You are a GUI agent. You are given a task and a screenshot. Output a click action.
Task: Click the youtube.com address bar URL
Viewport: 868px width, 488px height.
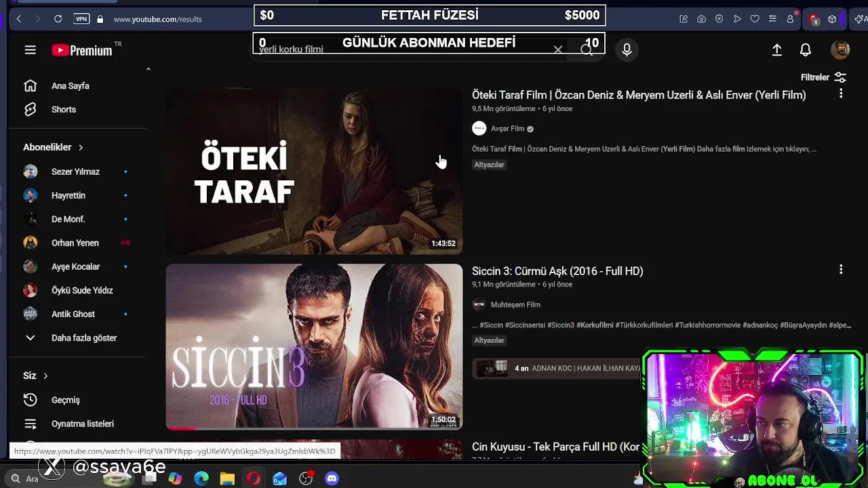point(158,19)
